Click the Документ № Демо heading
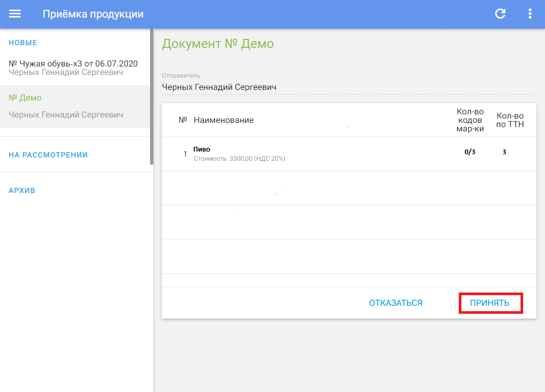 click(x=218, y=44)
